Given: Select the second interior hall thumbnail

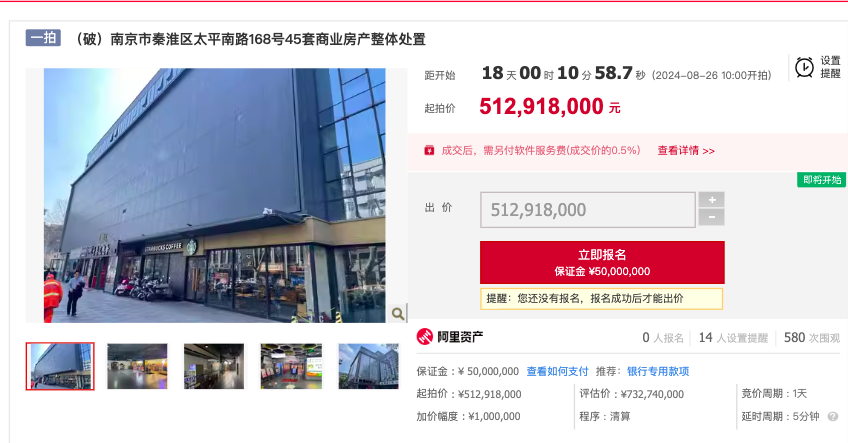Looking at the screenshot, I should (137, 366).
